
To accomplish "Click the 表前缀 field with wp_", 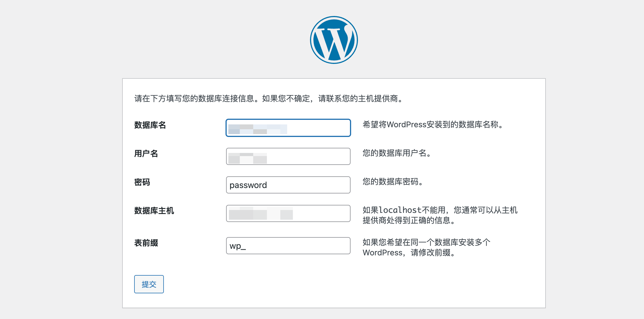I will (x=288, y=246).
